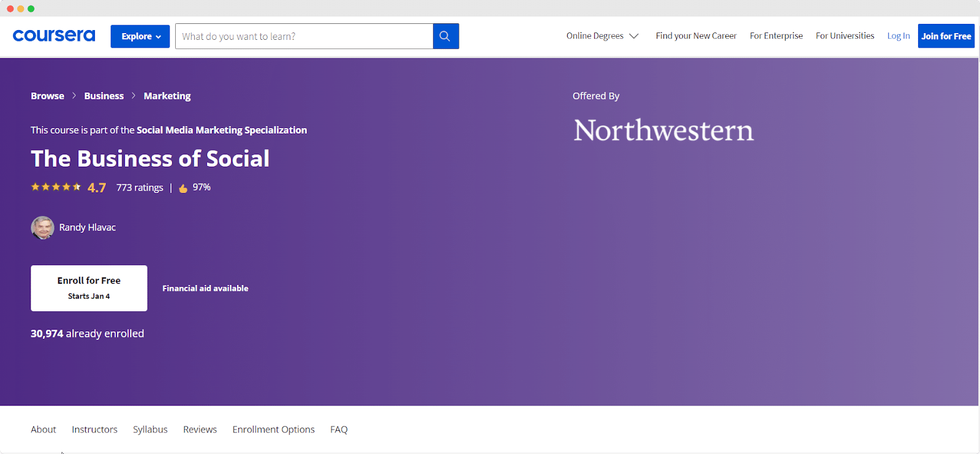Click the Join for Free button
980x454 pixels.
pyautogui.click(x=946, y=36)
